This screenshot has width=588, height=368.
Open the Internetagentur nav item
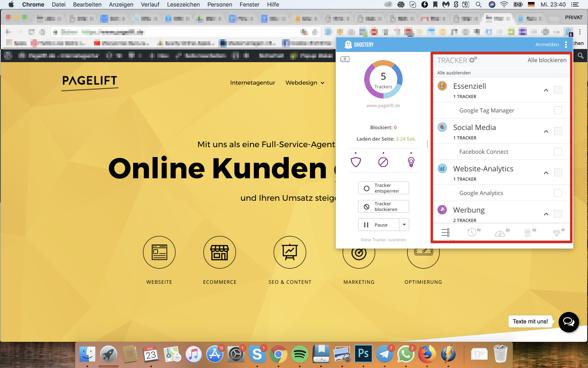tap(253, 83)
